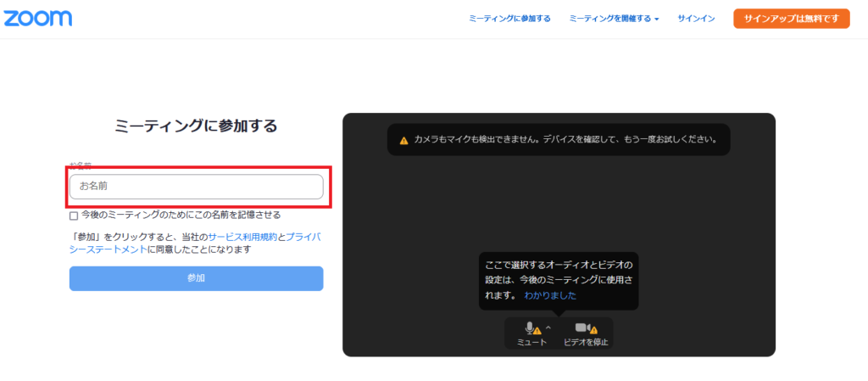The height and width of the screenshot is (381, 868).
Task: Select サインイン in the top navigation
Action: [x=696, y=19]
